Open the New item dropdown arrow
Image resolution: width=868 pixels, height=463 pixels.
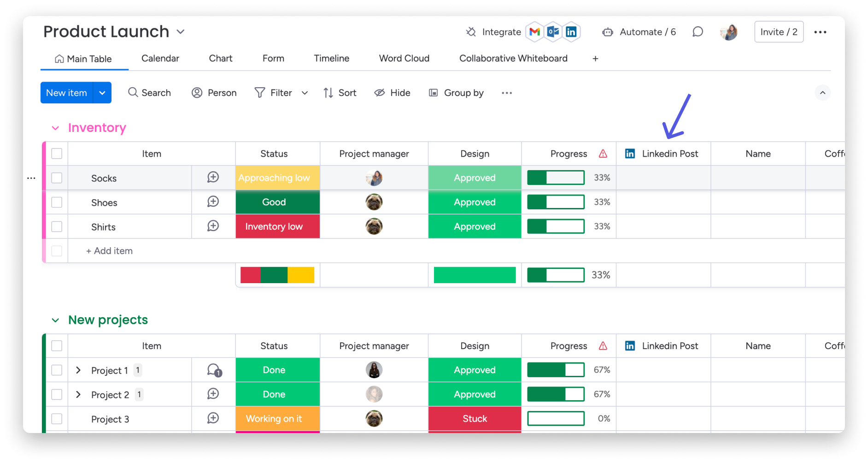pos(102,93)
